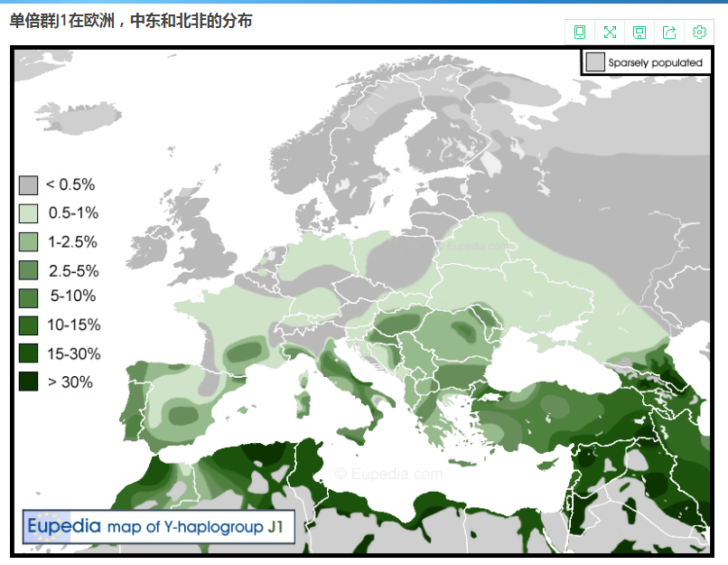Viewport: 728px width, 565px height.
Task: Click the '0.5-1%' legend color swatch
Action: pyautogui.click(x=28, y=213)
